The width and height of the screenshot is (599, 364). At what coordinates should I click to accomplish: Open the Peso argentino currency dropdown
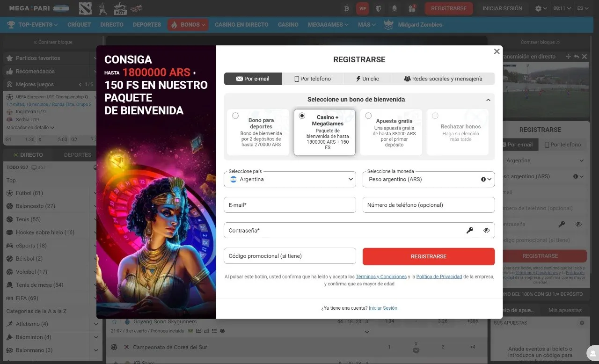(x=429, y=179)
